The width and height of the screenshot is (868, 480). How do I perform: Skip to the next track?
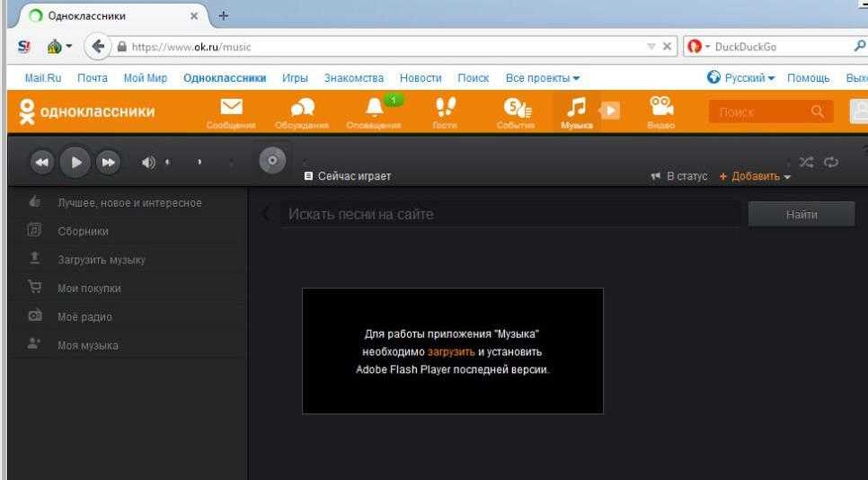point(108,162)
